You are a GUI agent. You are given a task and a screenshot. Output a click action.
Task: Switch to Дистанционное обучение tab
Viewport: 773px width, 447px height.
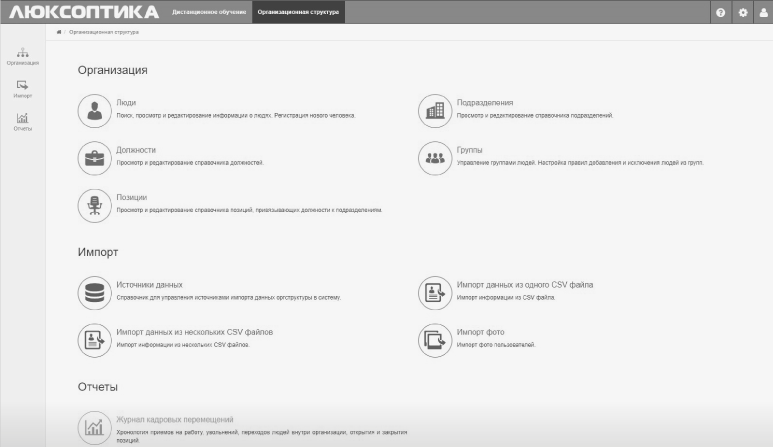click(209, 12)
